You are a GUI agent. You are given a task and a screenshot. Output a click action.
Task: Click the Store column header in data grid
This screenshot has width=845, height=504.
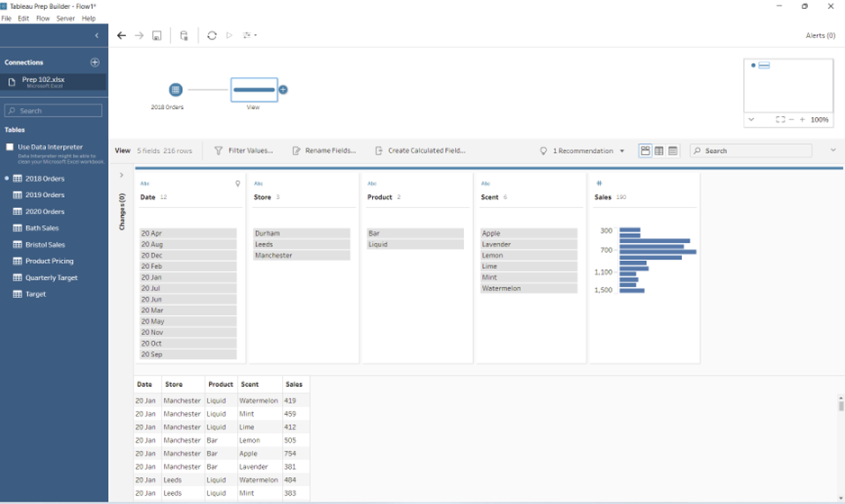[174, 384]
